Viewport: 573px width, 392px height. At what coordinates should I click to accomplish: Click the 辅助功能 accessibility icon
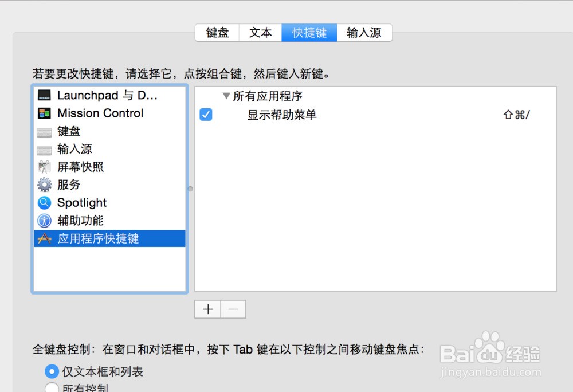(44, 220)
